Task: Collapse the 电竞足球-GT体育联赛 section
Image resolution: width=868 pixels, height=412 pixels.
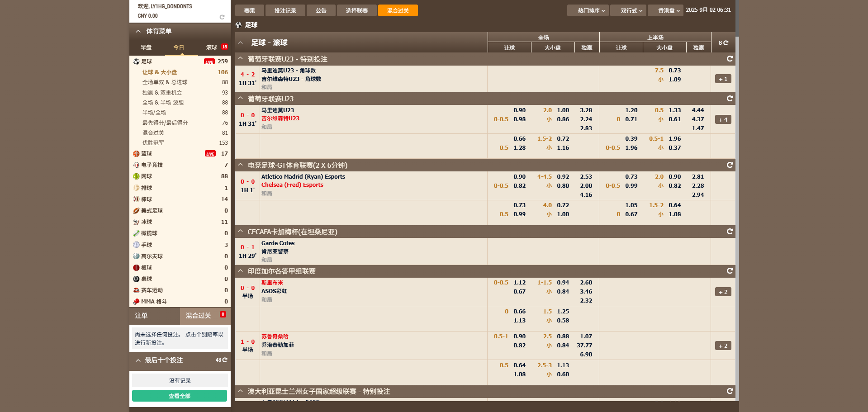Action: pyautogui.click(x=241, y=165)
